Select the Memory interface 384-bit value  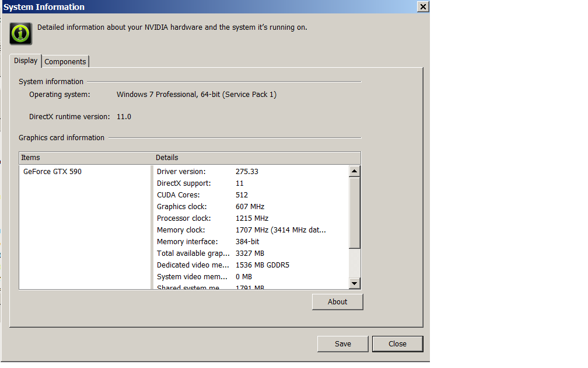(247, 241)
